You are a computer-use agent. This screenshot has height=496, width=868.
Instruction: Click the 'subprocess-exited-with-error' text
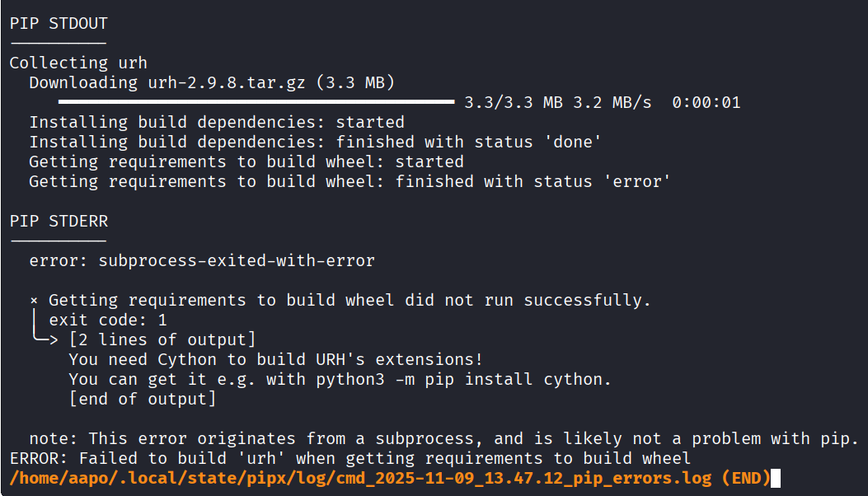(x=237, y=260)
